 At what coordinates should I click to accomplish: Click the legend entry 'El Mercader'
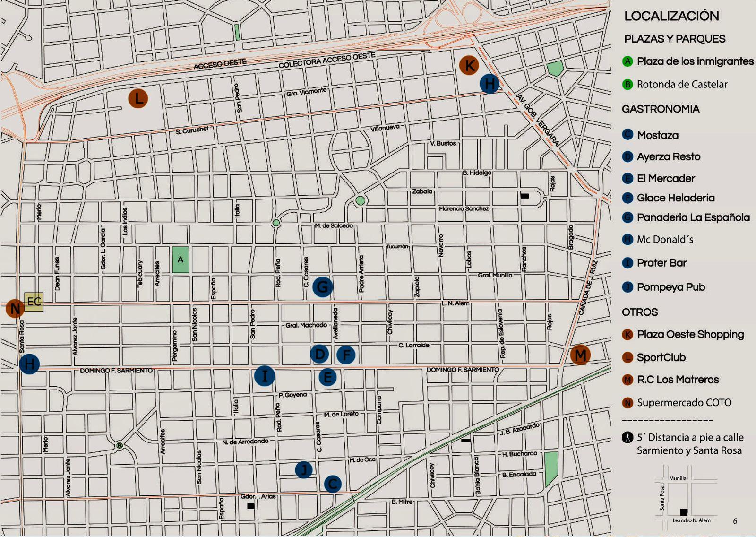click(666, 178)
